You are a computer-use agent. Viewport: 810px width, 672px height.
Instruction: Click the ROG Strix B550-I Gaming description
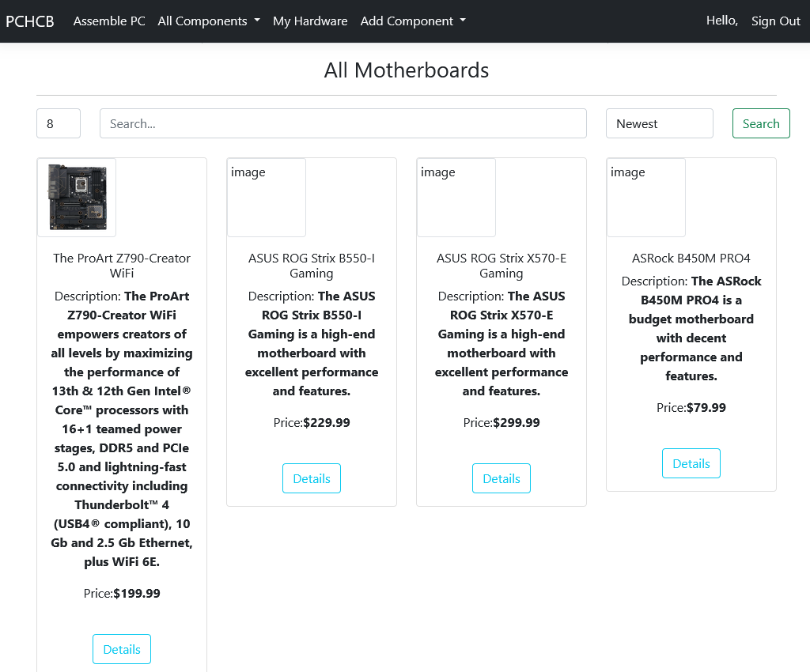(312, 343)
